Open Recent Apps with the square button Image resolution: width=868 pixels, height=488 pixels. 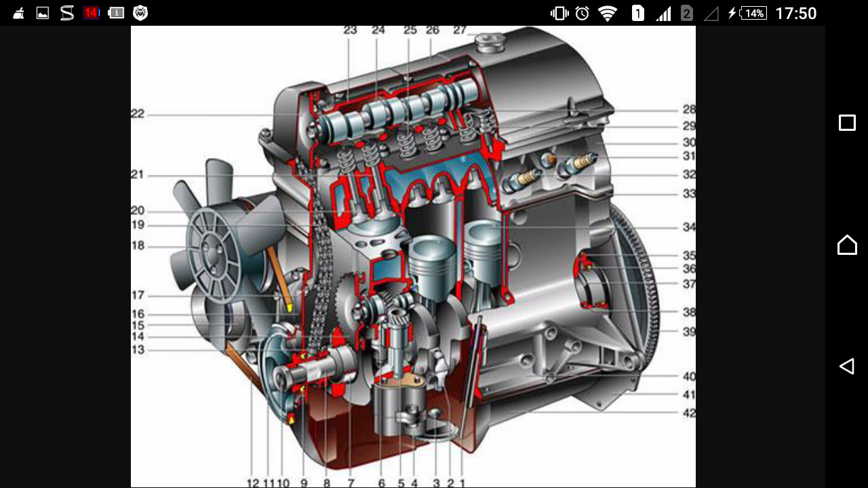point(847,123)
